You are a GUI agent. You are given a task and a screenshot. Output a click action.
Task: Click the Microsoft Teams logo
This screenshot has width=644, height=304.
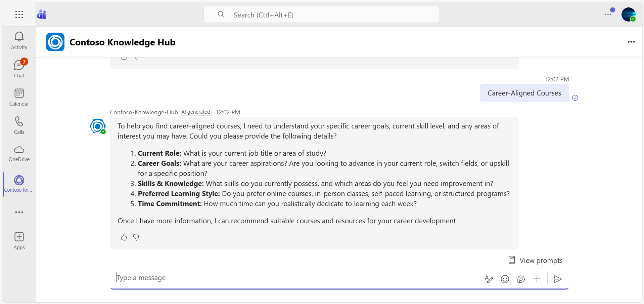point(42,14)
